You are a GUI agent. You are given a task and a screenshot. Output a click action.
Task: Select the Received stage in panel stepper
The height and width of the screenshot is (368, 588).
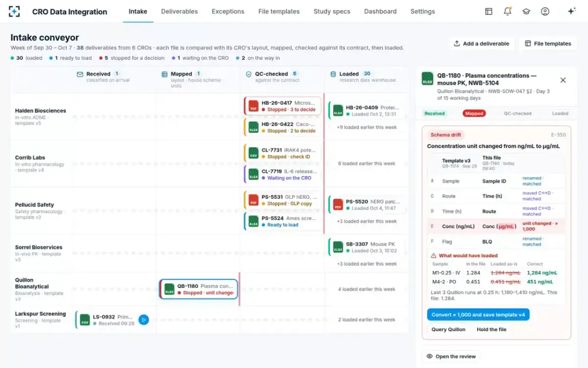[x=435, y=113]
